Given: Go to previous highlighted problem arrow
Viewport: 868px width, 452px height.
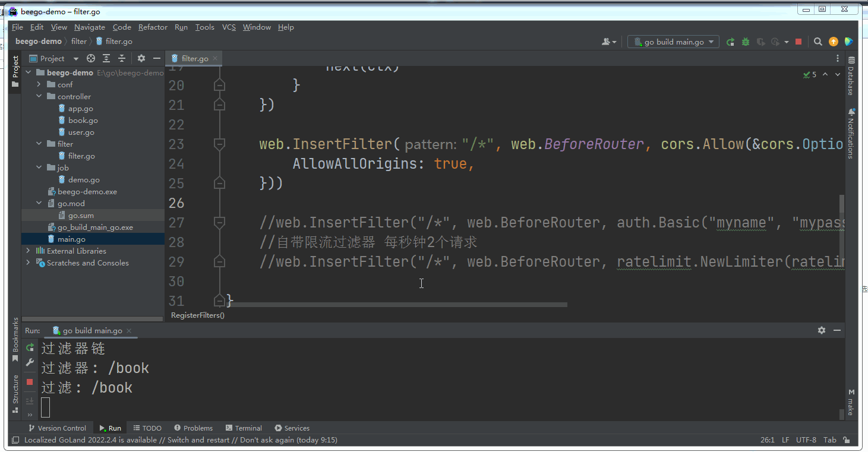Looking at the screenshot, I should coord(826,75).
